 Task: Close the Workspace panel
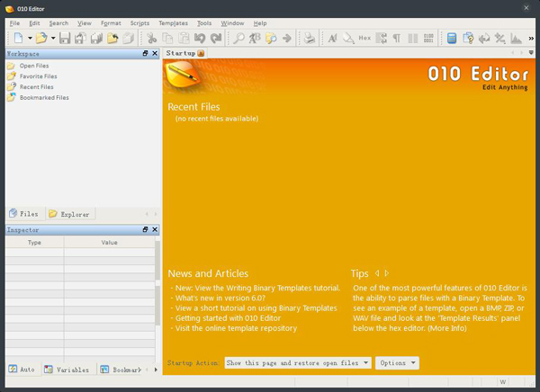point(155,53)
